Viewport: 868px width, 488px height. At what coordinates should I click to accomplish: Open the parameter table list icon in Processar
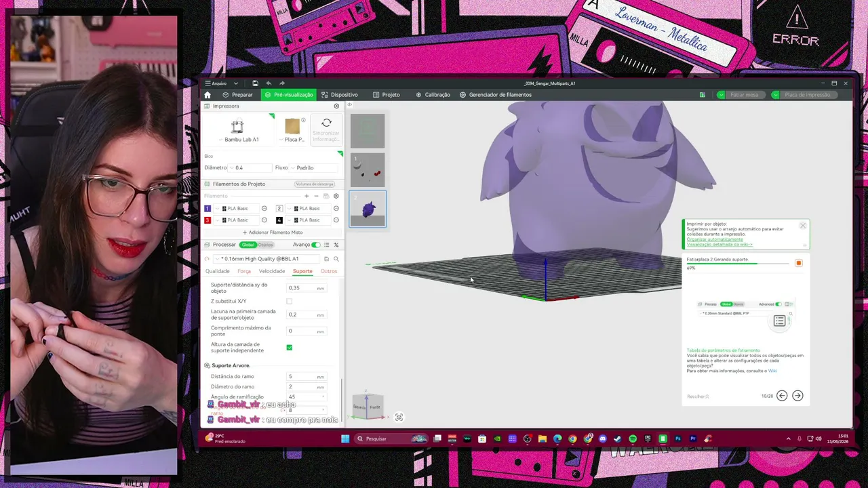(326, 245)
